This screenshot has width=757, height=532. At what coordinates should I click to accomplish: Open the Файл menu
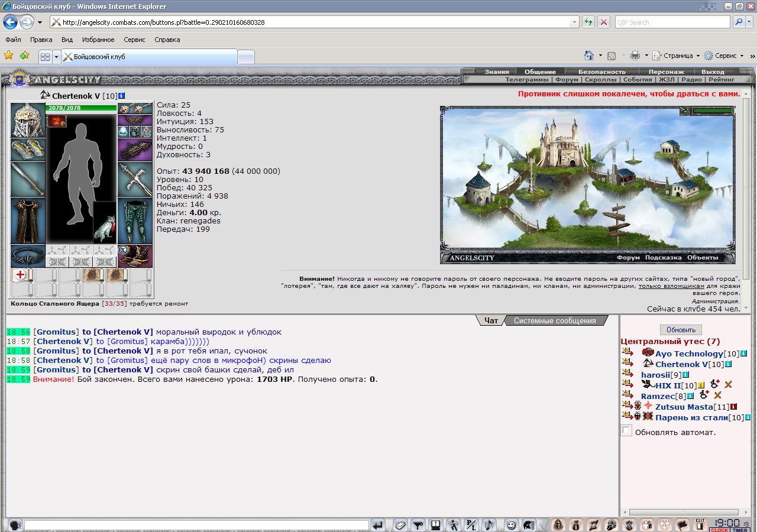click(13, 40)
